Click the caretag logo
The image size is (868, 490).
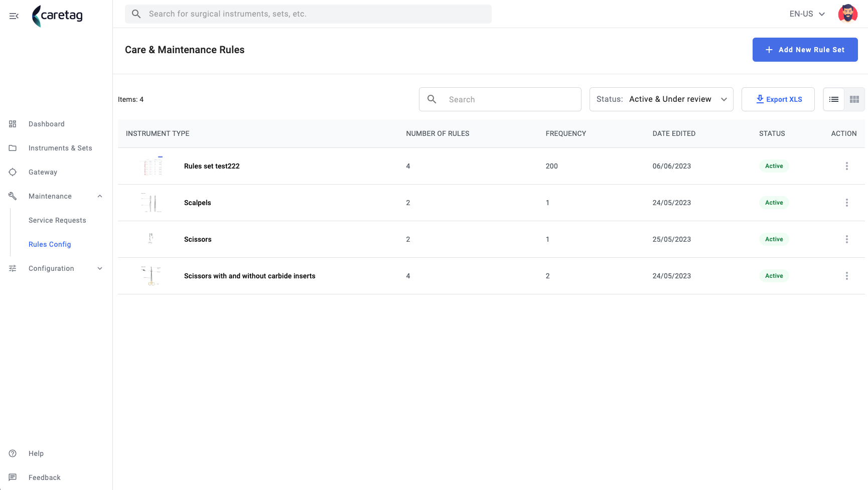point(57,16)
